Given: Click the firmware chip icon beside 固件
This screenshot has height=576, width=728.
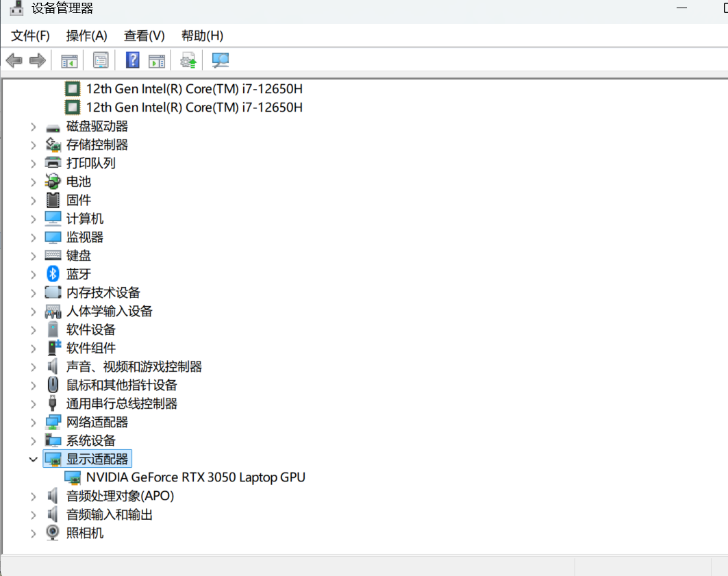Looking at the screenshot, I should pyautogui.click(x=53, y=200).
